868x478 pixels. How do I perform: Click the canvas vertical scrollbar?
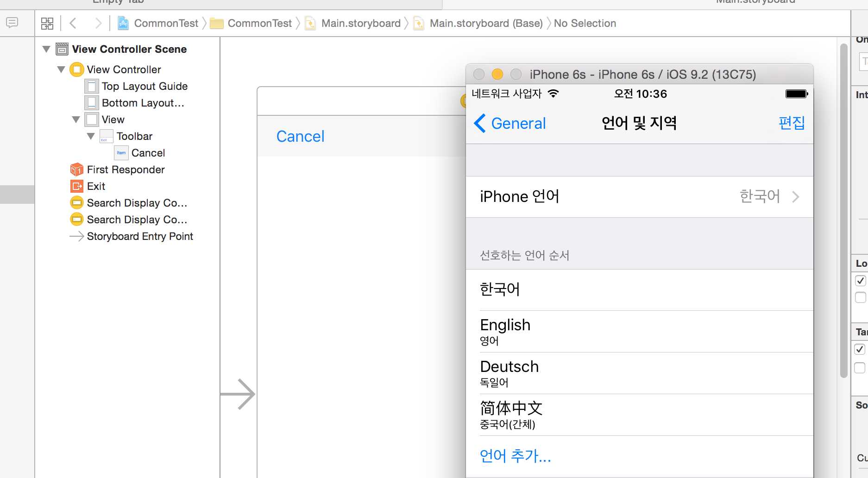pyautogui.click(x=844, y=211)
